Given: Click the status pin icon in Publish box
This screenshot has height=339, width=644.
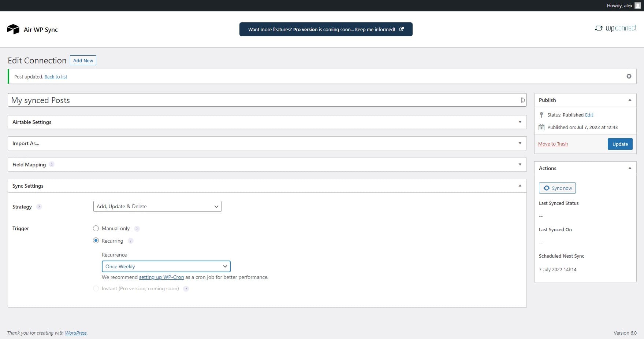Looking at the screenshot, I should [541, 115].
